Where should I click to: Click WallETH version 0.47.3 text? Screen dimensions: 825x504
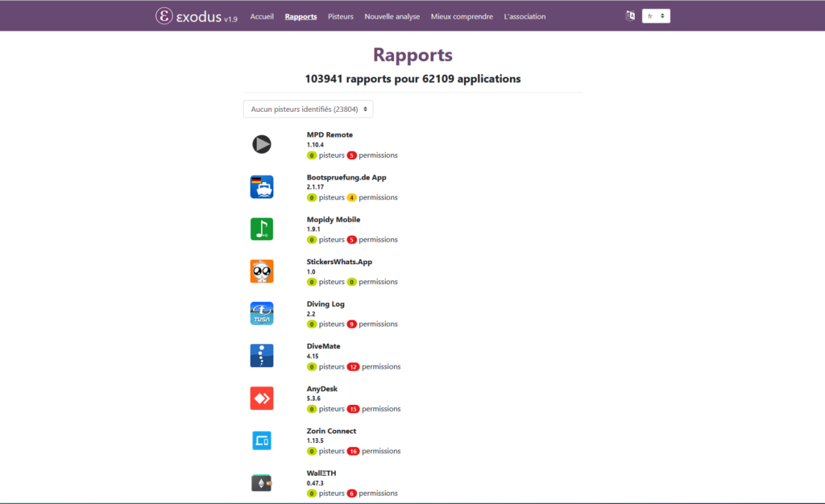click(x=315, y=484)
